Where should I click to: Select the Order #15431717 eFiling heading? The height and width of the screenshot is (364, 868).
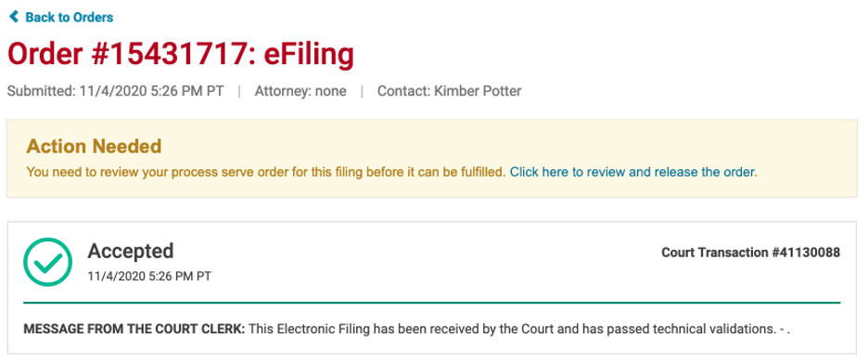(181, 54)
